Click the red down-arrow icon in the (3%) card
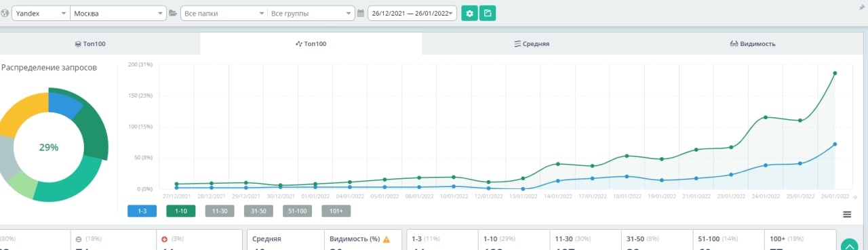This screenshot has width=868, height=250. (x=165, y=239)
